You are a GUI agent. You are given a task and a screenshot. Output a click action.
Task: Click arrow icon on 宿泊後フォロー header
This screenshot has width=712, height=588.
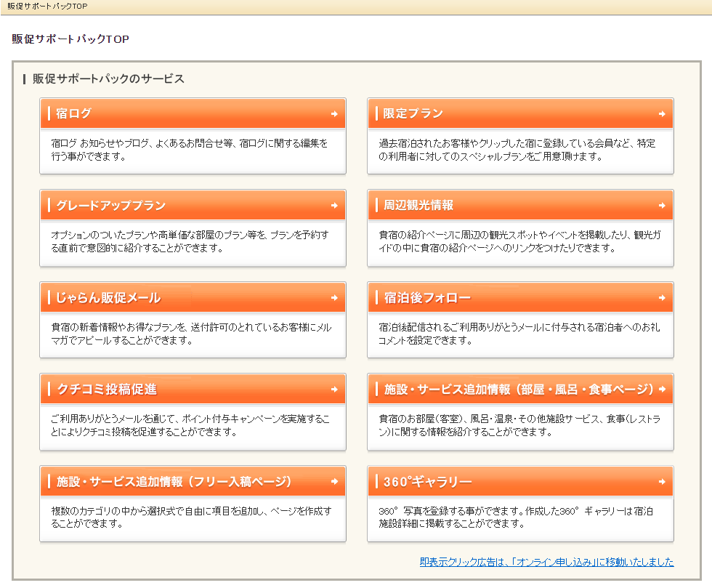pyautogui.click(x=662, y=298)
